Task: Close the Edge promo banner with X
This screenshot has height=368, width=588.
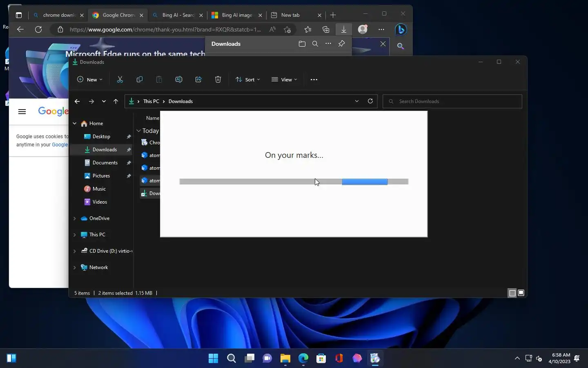Action: pos(383,44)
